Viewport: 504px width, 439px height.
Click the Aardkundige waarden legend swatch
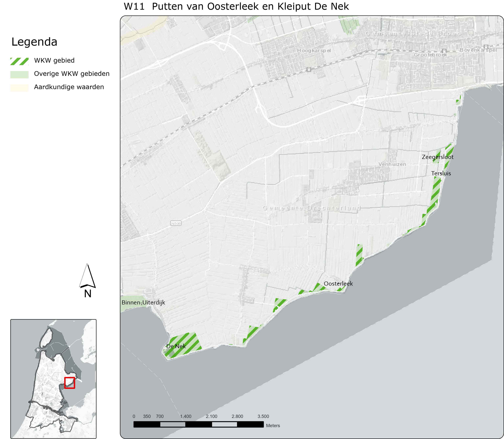(x=19, y=88)
